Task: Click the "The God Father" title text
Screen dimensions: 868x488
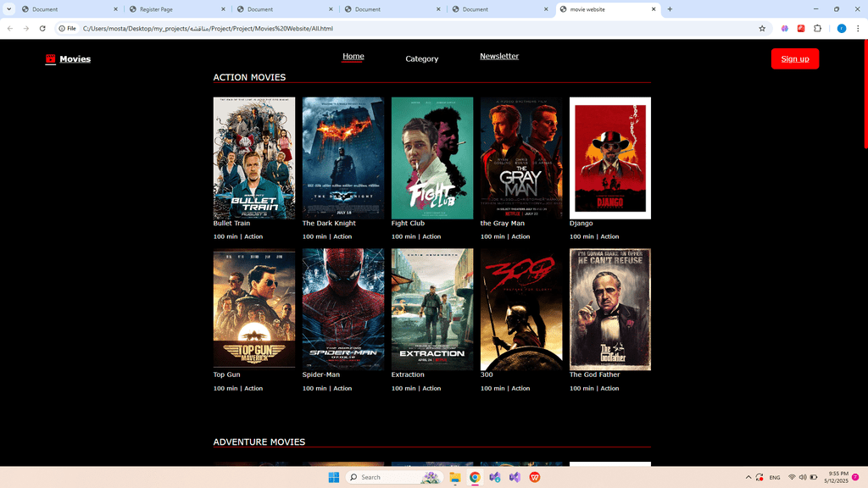Action: 594,374
